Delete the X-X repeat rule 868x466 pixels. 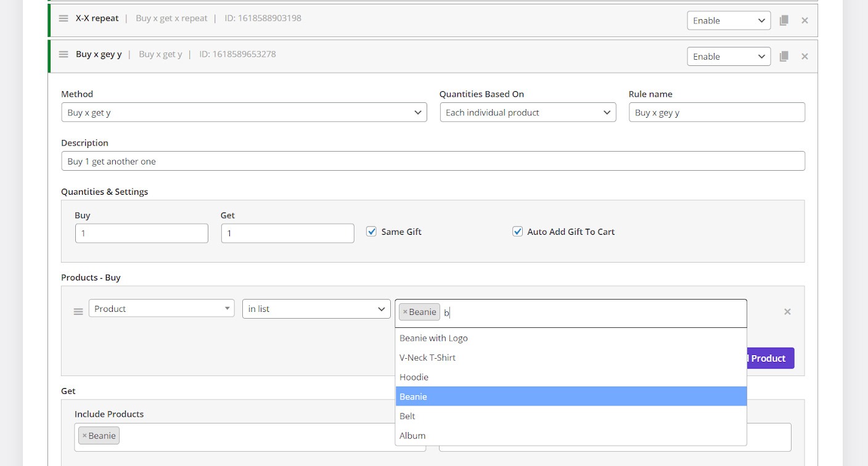[805, 20]
